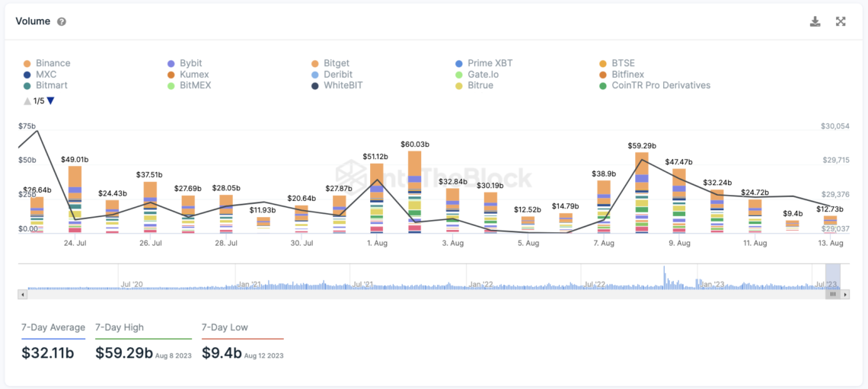868x389 pixels.
Task: Click the navigator scrollbar right arrow
Action: tap(845, 295)
